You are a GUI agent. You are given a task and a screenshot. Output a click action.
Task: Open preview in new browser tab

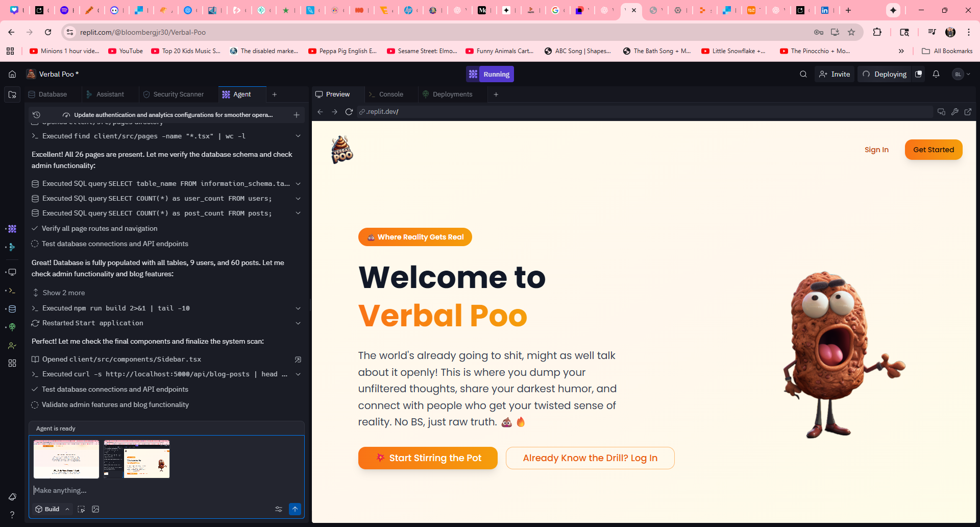pos(968,112)
